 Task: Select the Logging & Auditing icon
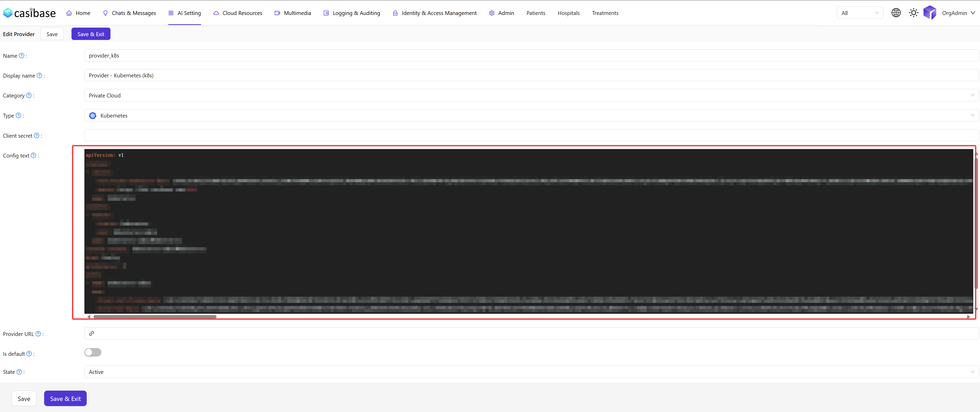pos(326,13)
